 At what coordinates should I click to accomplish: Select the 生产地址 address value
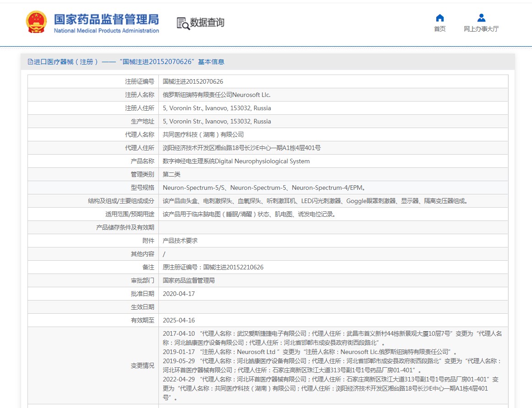pos(217,121)
